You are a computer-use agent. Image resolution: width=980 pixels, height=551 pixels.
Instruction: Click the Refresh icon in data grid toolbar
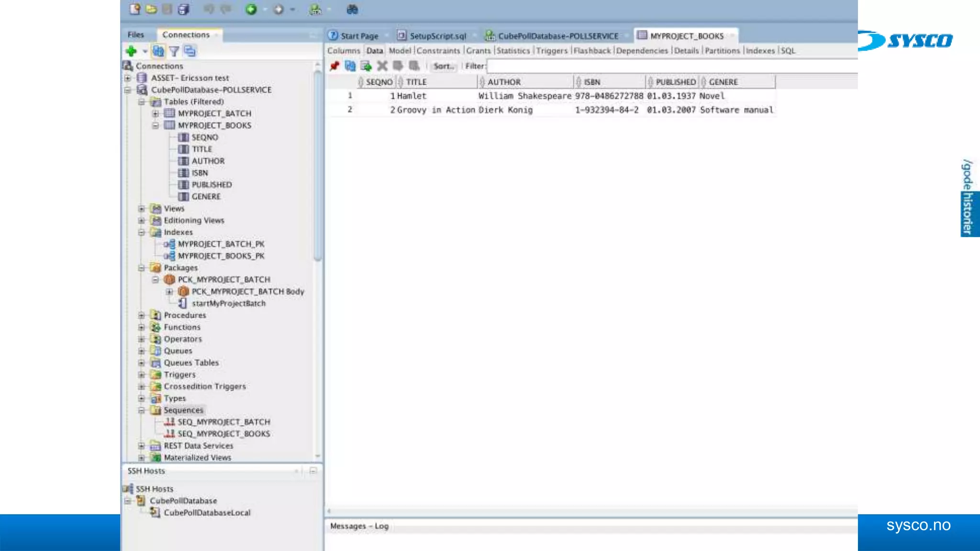[350, 66]
